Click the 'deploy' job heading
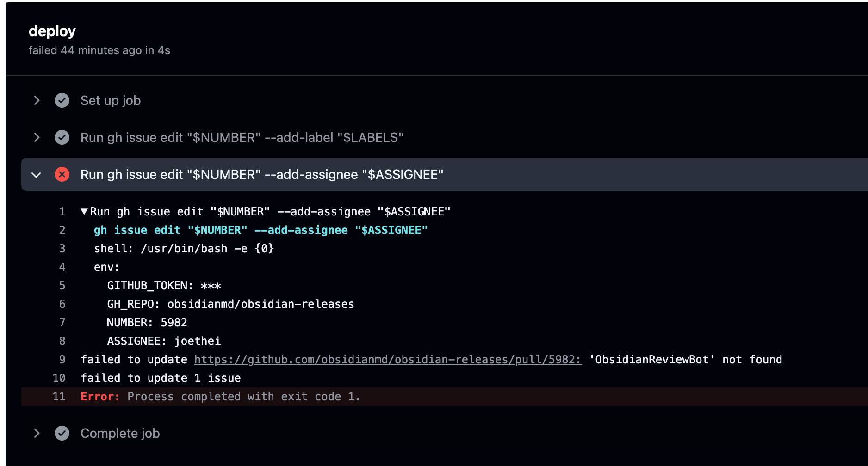Viewport: 868px width, 466px height. [52, 31]
